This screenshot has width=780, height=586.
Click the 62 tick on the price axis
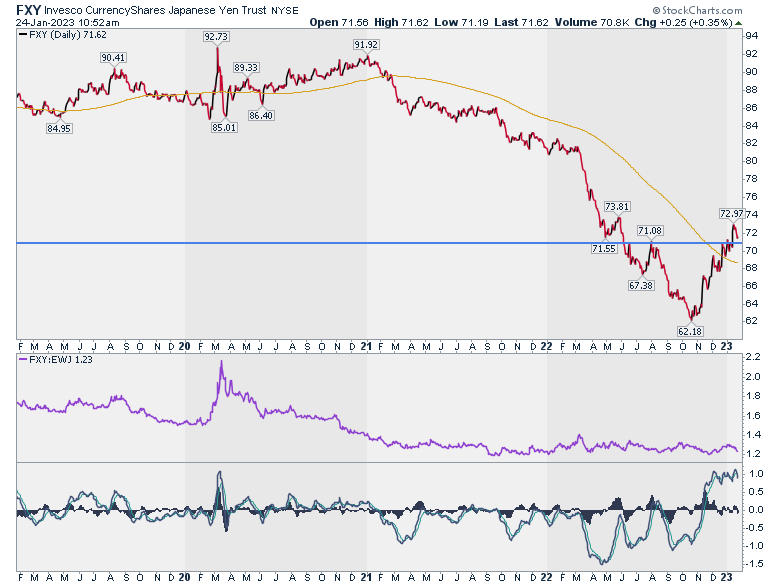(x=752, y=321)
